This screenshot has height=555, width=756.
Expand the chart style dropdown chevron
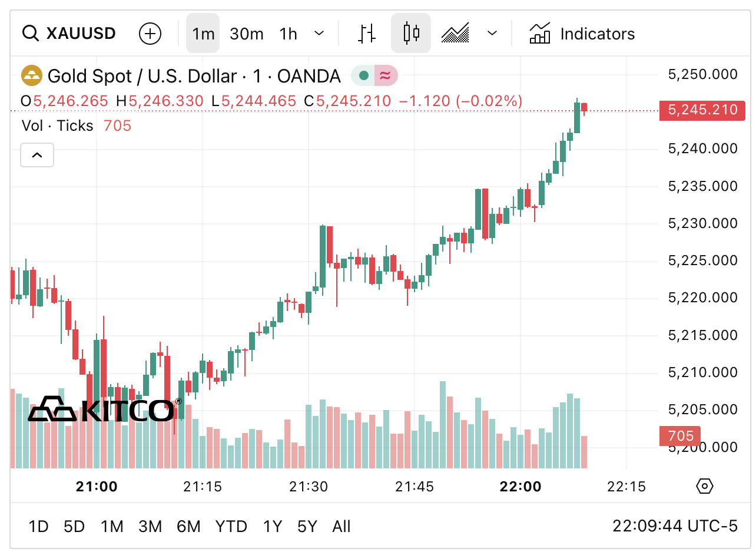click(492, 34)
